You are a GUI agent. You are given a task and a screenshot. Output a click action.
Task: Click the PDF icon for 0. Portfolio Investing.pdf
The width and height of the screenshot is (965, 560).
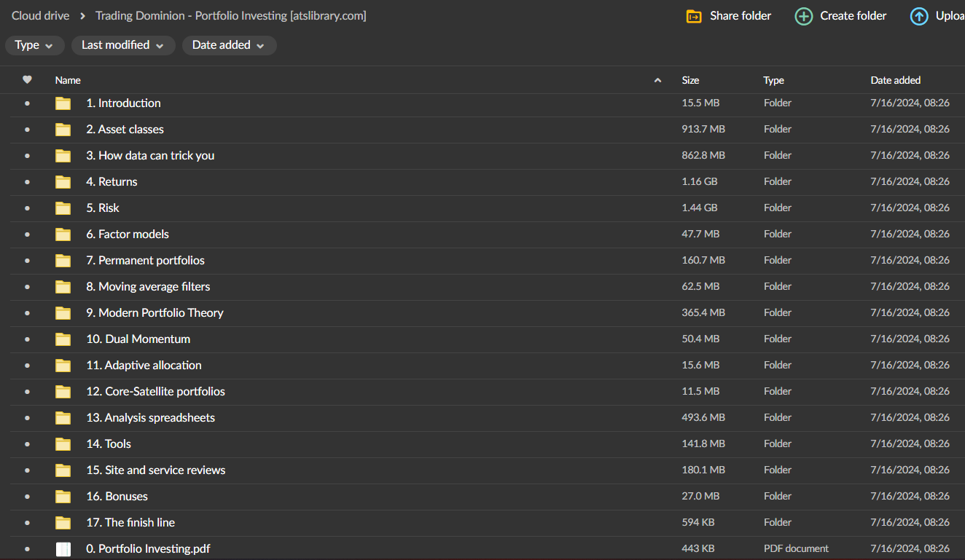pos(63,548)
